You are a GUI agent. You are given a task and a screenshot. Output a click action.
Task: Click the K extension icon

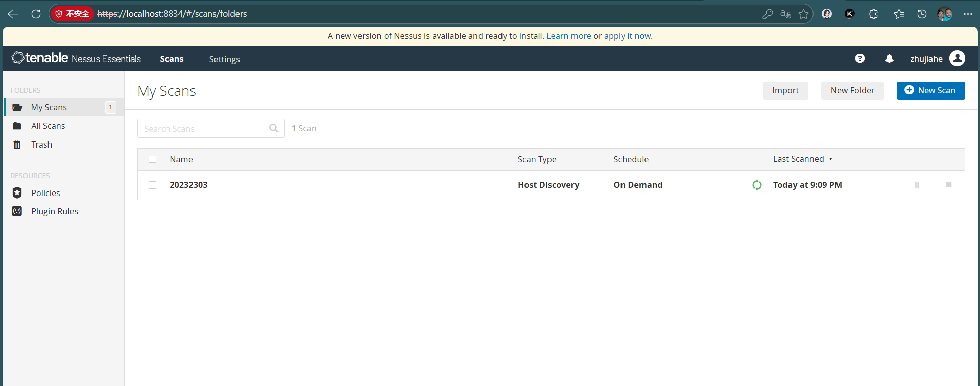click(x=850, y=14)
